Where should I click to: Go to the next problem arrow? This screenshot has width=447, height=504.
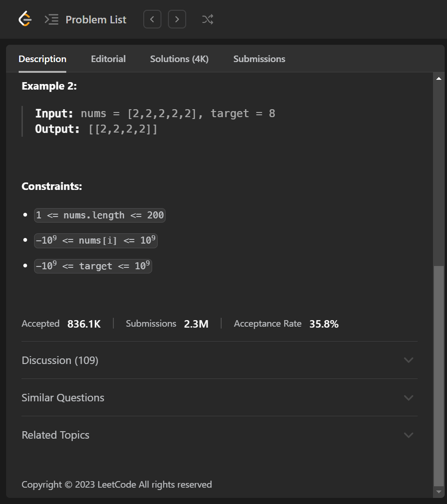click(x=177, y=20)
